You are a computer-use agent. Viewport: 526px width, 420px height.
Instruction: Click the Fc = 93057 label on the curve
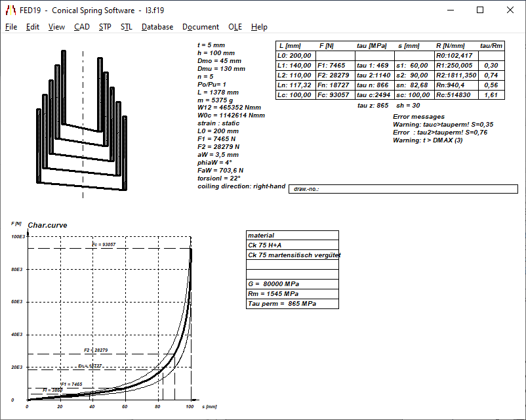pos(104,244)
